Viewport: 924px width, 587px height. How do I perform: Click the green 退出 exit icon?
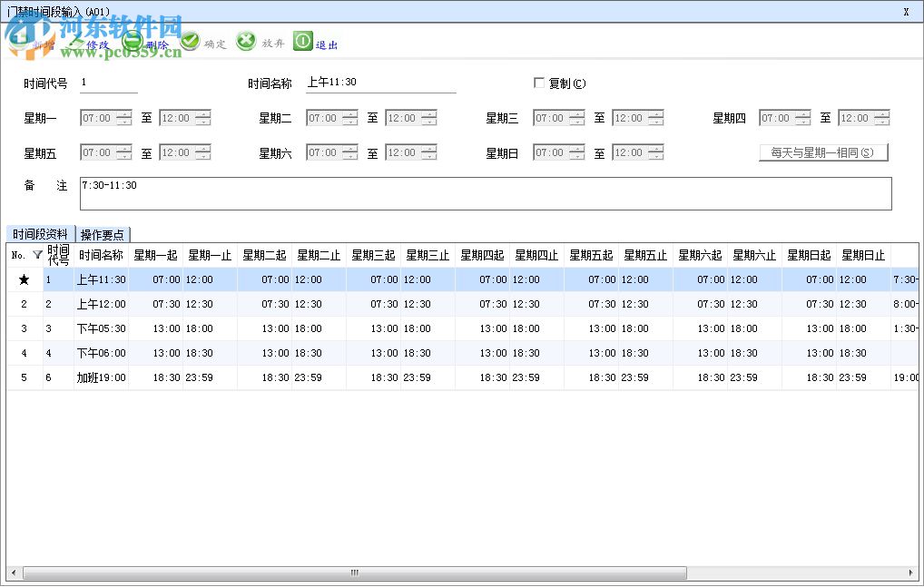pyautogui.click(x=303, y=41)
